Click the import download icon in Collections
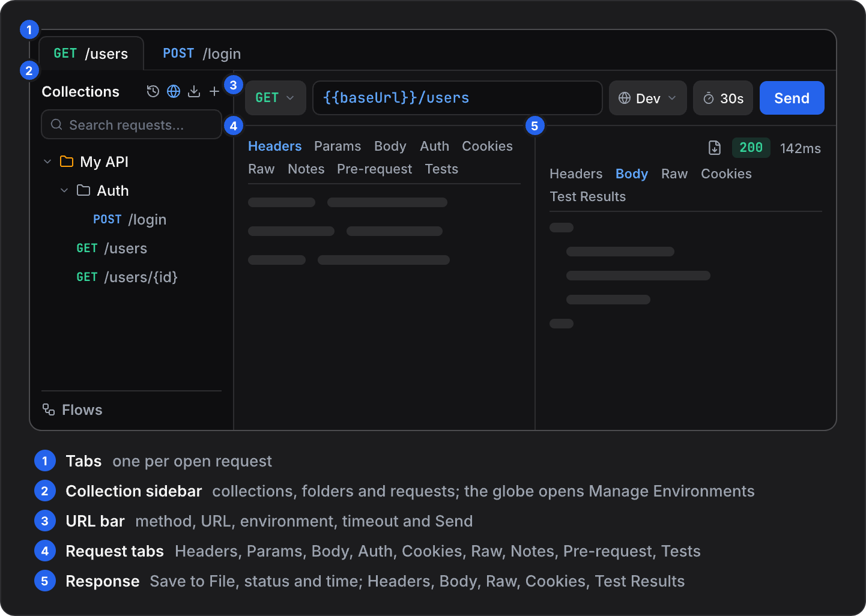 pos(194,91)
